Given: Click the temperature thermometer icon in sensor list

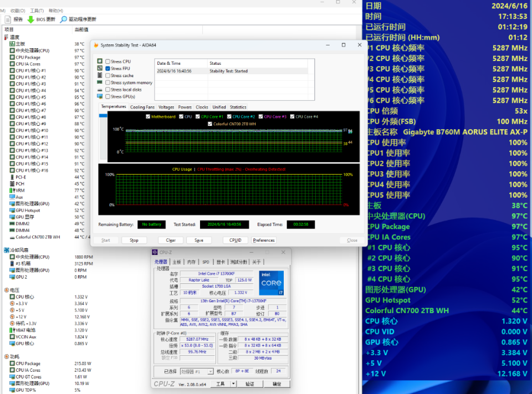Looking at the screenshot, I should coord(6,37).
